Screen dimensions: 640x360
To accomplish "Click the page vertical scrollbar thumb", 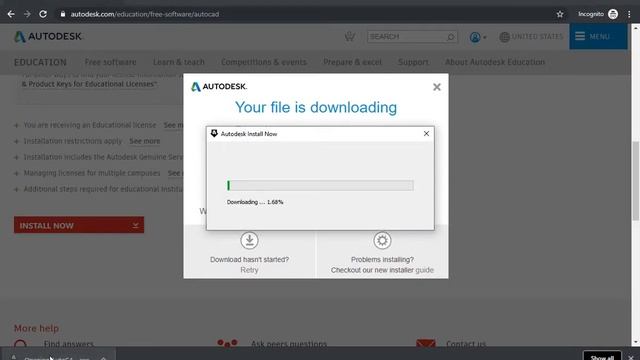I will coord(636,182).
